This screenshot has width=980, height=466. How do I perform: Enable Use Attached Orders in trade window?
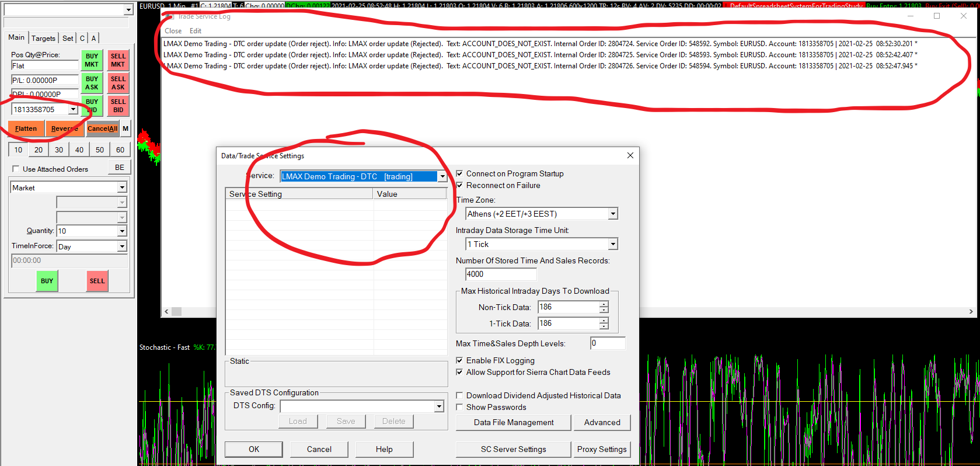pos(16,169)
